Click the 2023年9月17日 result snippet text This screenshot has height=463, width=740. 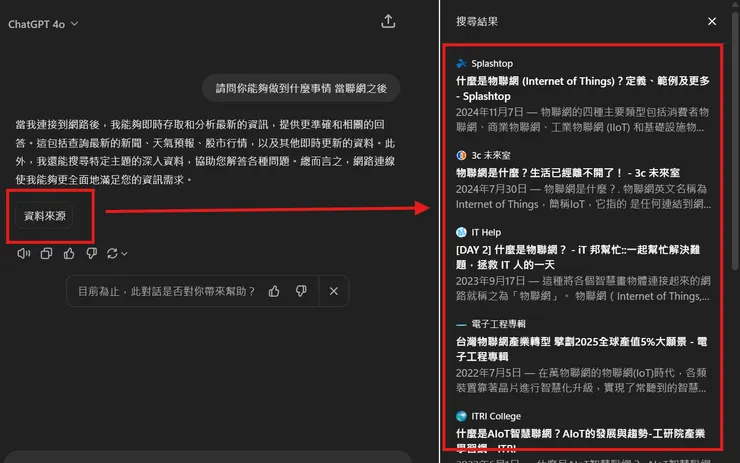(x=583, y=288)
